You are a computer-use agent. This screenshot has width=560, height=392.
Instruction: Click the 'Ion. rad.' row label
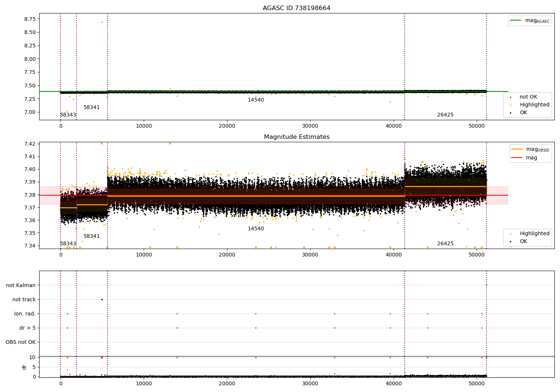click(x=25, y=314)
